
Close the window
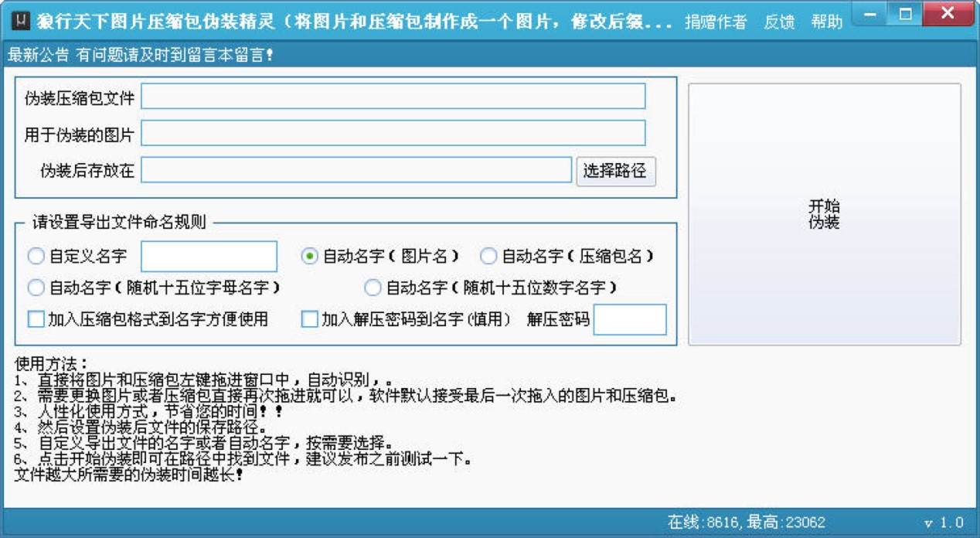(949, 13)
